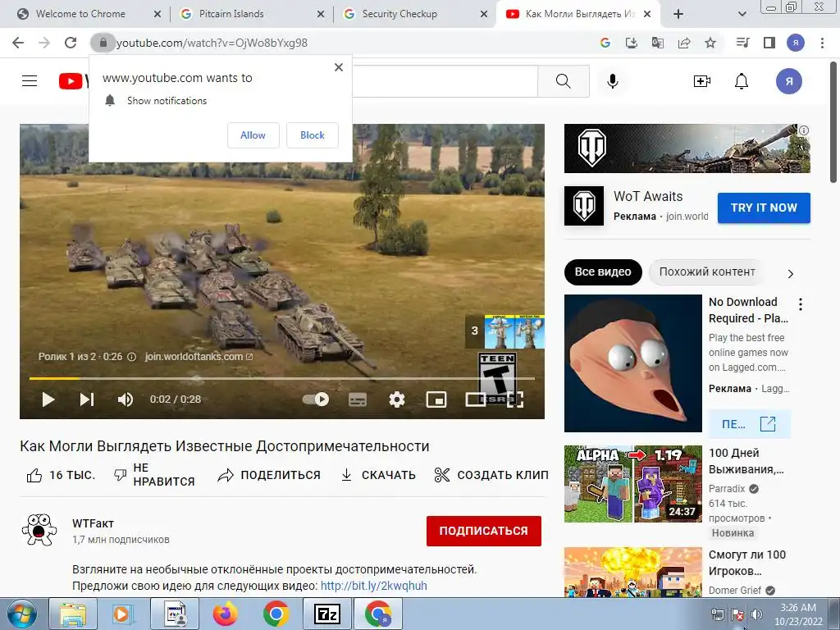Seek on the video progress bar
This screenshot has height=630, width=840.
(282, 378)
